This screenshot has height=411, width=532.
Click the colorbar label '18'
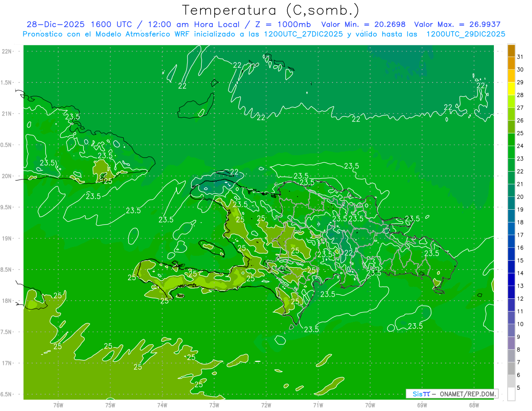[x=520, y=222]
